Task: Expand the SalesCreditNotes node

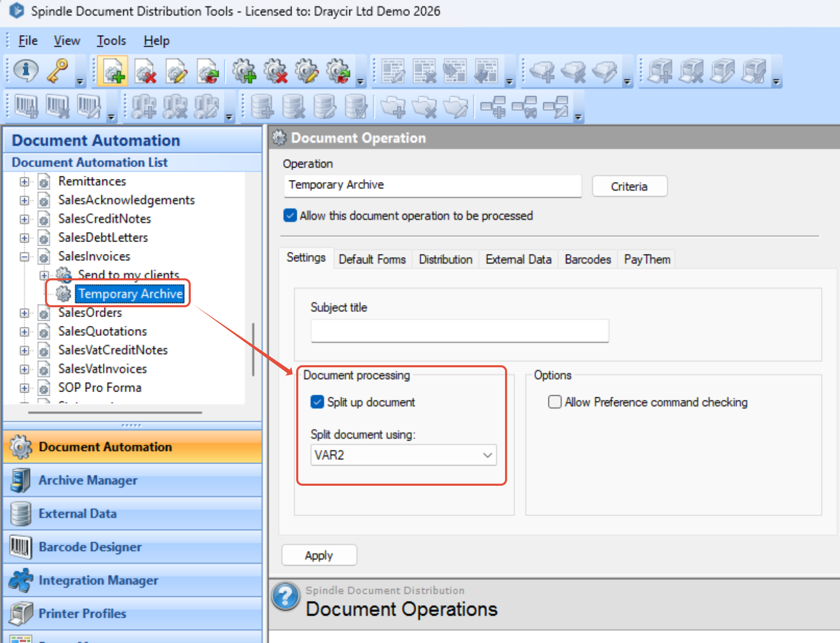Action: point(24,219)
